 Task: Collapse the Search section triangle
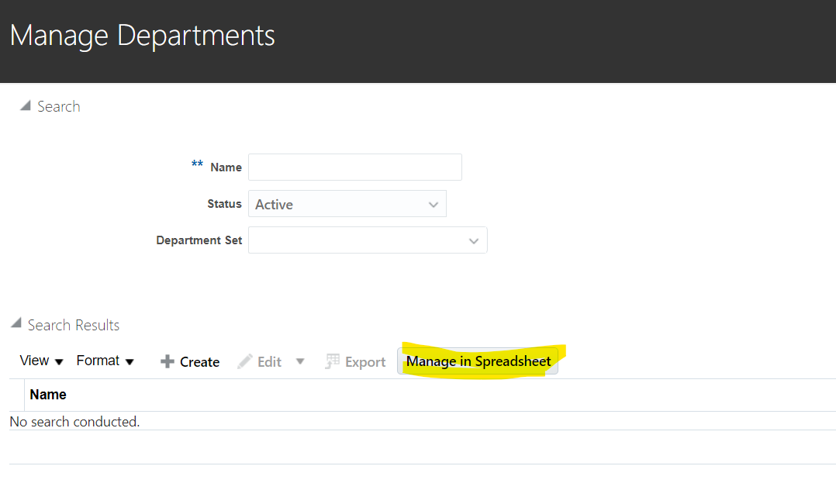(x=25, y=105)
